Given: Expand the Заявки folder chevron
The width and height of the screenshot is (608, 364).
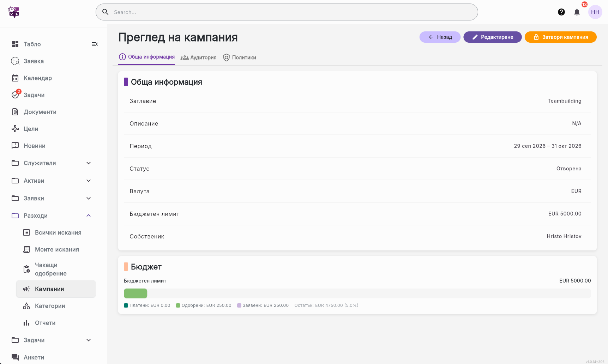Looking at the screenshot, I should point(89,198).
